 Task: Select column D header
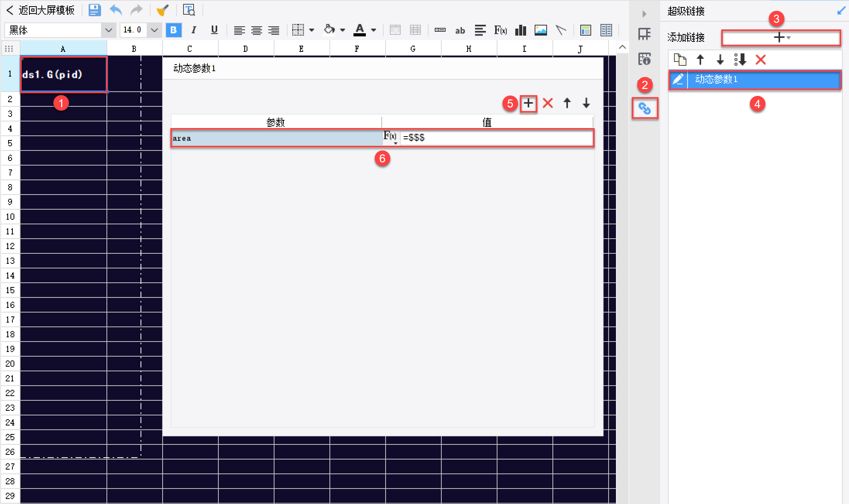245,49
